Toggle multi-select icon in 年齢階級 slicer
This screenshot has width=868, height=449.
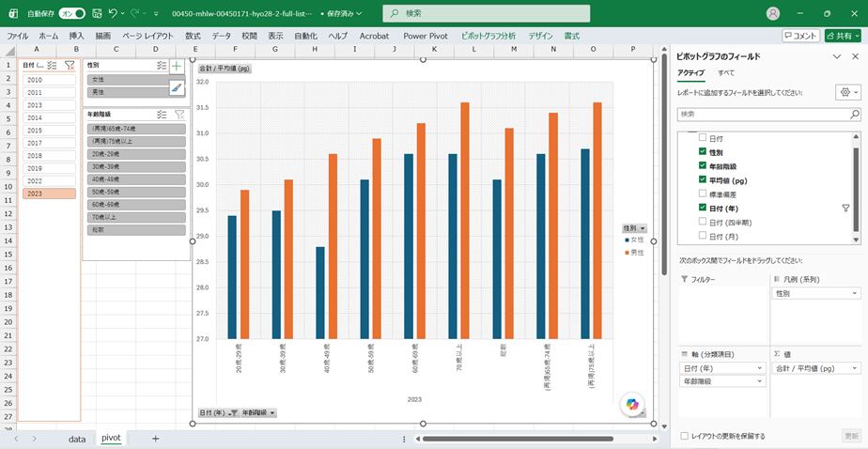tap(162, 114)
